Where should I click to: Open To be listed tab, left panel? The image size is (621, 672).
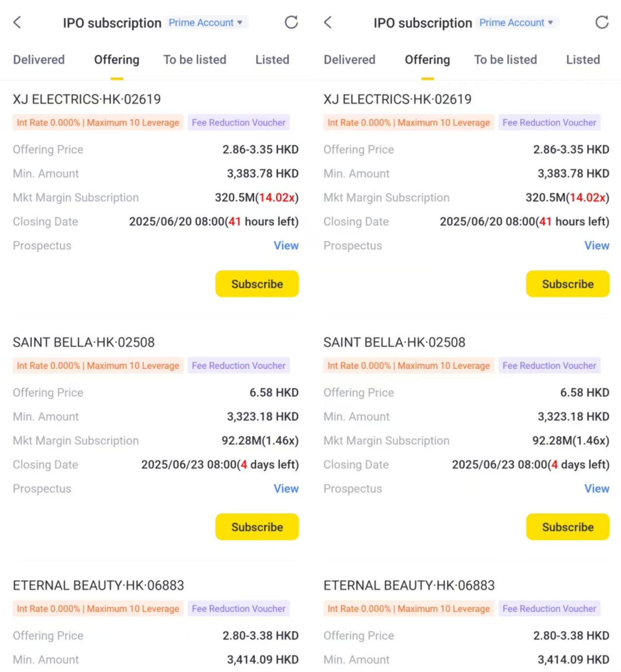[195, 60]
